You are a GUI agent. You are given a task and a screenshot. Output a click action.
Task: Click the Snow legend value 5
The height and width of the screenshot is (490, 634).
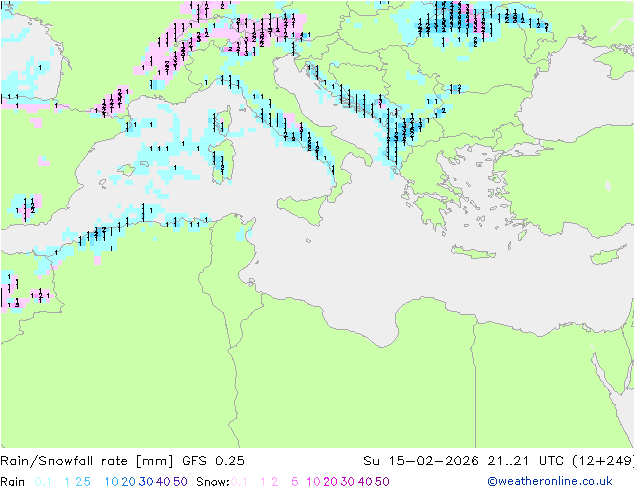[295, 482]
